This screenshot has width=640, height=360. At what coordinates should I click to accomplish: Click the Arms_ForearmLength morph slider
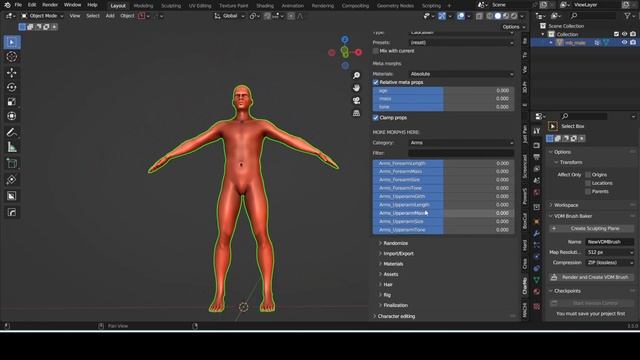443,163
